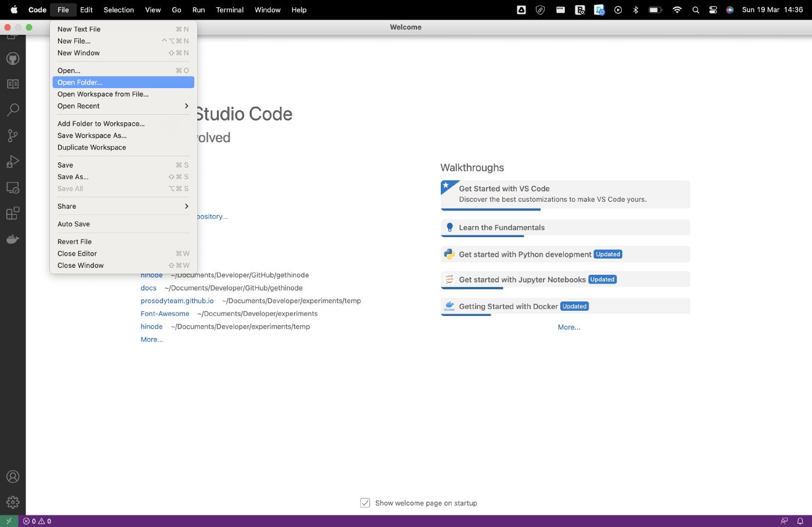Screen dimensions: 812x527
Task: Open the GitHub panel in activity bar
Action: [13, 59]
